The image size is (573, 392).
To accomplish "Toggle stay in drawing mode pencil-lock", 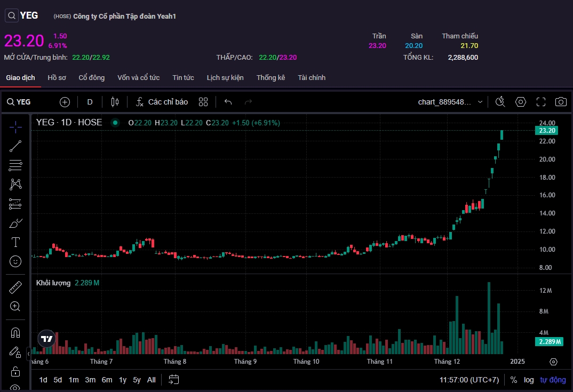I will coord(15,352).
